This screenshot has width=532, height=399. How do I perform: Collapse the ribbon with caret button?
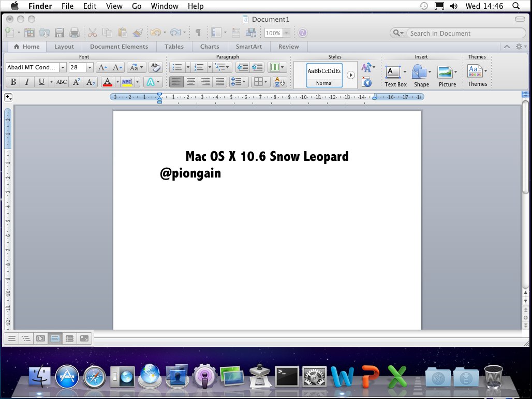[507, 47]
